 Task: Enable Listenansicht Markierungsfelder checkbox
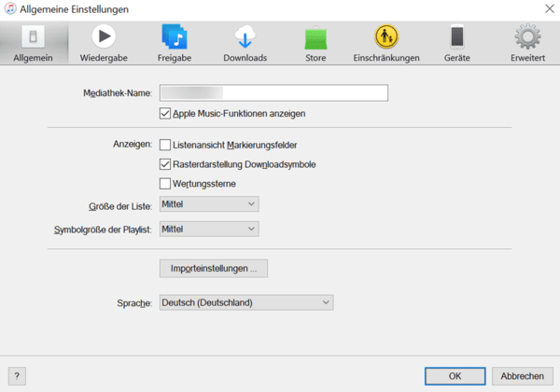point(165,145)
